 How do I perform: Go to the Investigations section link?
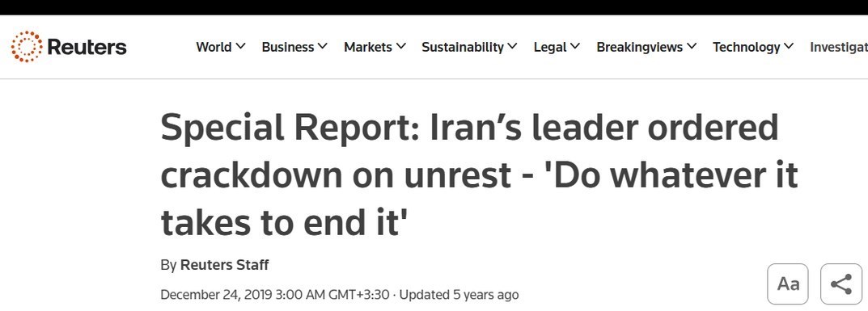point(839,48)
